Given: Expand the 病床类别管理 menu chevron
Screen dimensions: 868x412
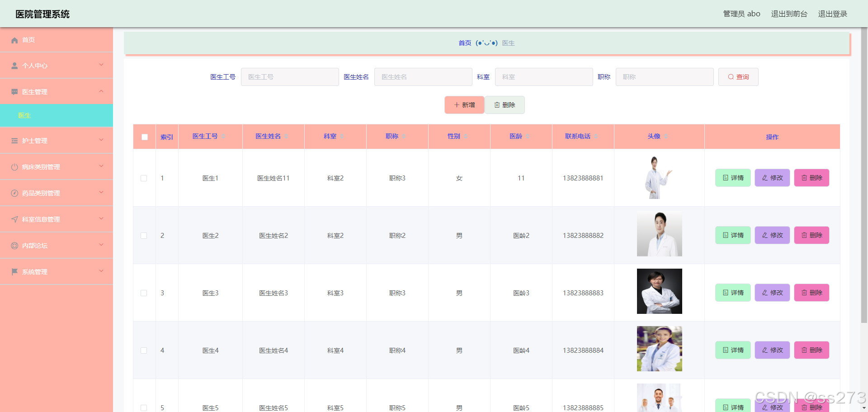Looking at the screenshot, I should pyautogui.click(x=101, y=166).
